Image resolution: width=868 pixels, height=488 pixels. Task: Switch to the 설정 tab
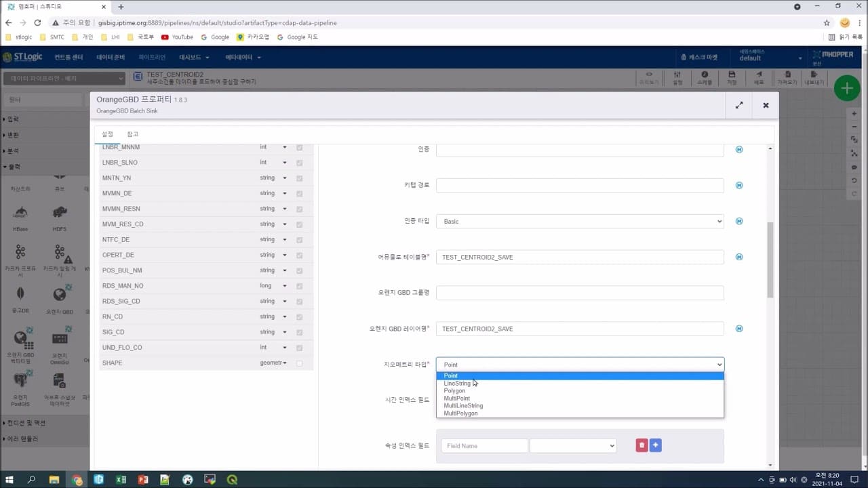click(107, 134)
